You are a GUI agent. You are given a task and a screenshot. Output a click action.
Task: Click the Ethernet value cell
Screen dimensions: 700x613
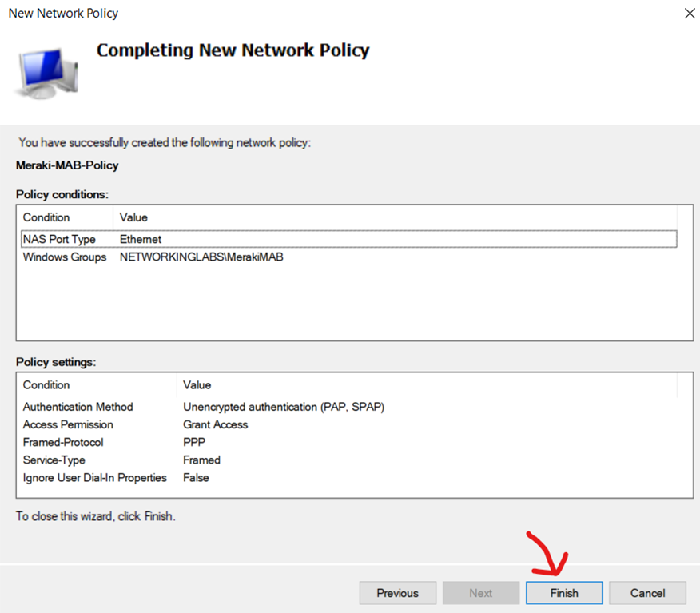click(141, 239)
